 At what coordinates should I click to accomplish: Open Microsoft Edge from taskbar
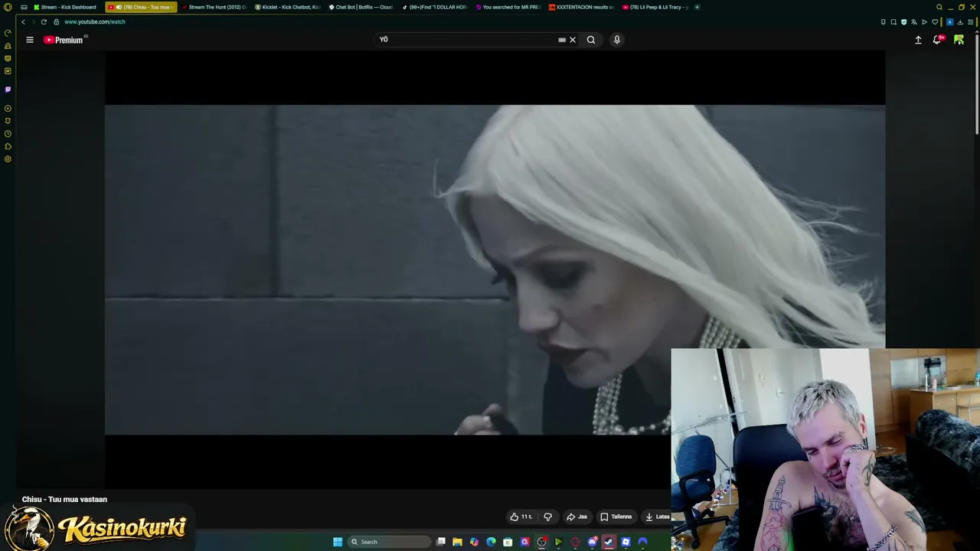(491, 542)
